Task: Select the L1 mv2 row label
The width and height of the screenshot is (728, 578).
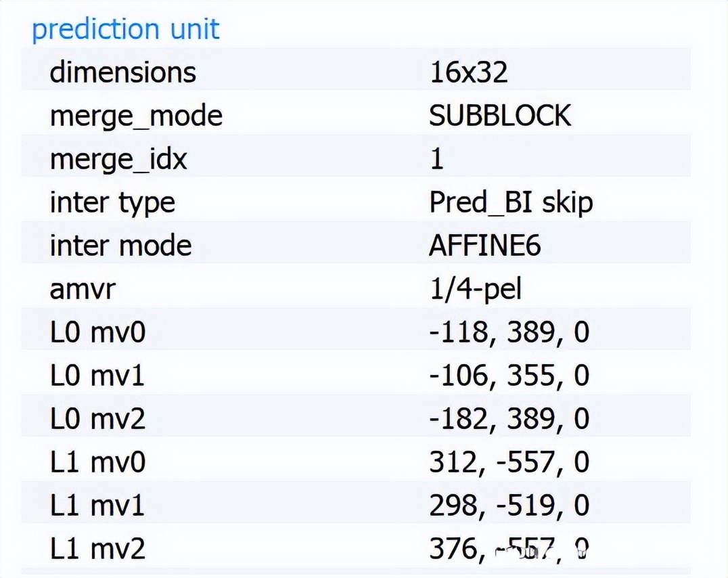Action: point(97,549)
